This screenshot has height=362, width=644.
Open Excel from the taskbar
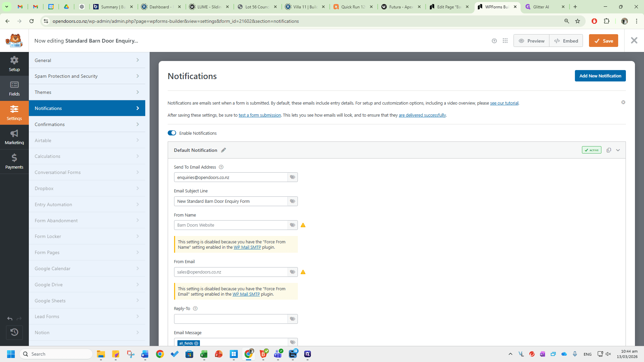(x=204, y=354)
